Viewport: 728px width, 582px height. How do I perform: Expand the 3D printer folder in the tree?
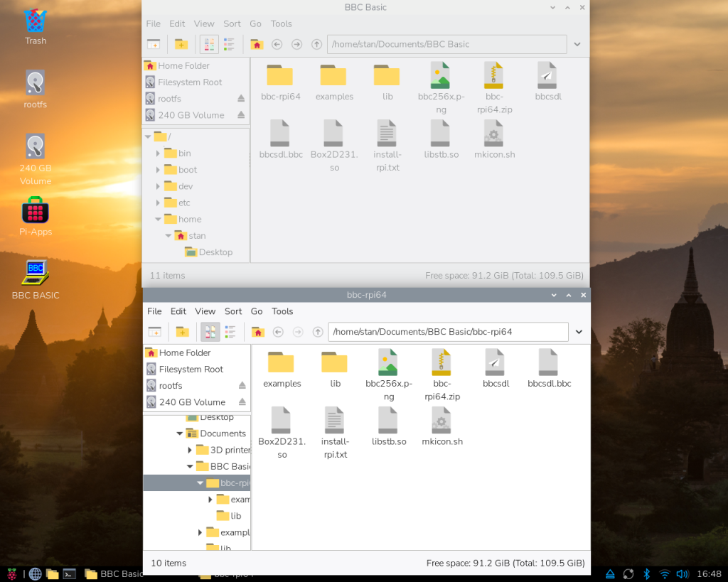190,450
